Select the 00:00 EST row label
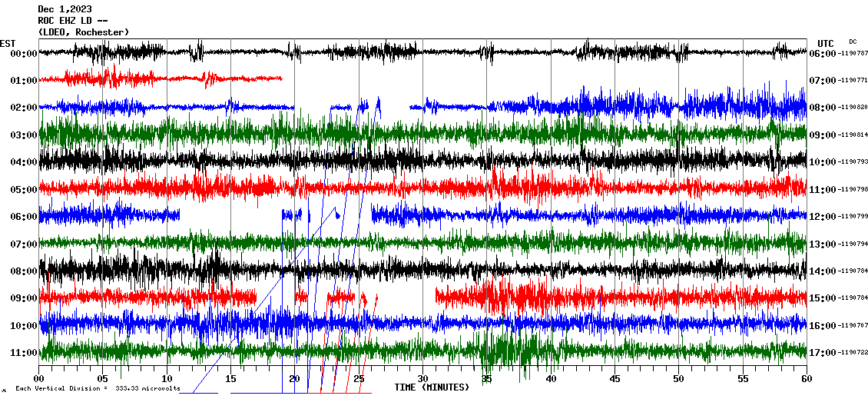The image size is (868, 399). point(23,53)
